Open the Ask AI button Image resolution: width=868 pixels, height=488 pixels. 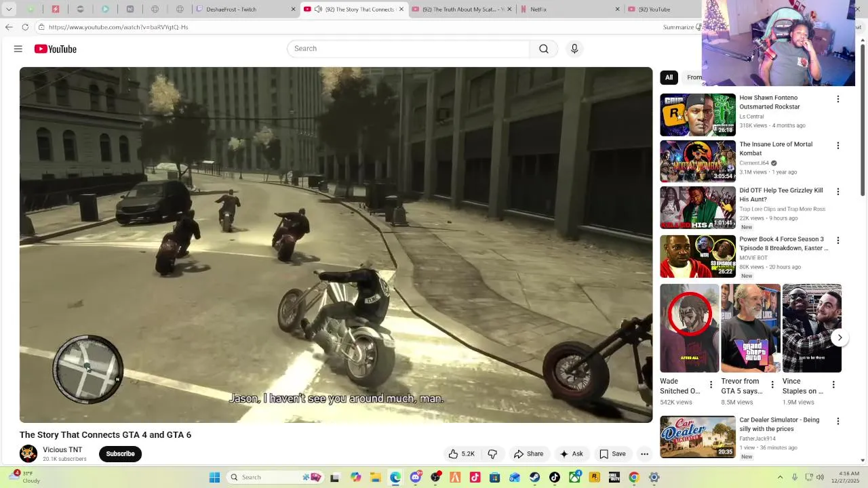click(571, 454)
